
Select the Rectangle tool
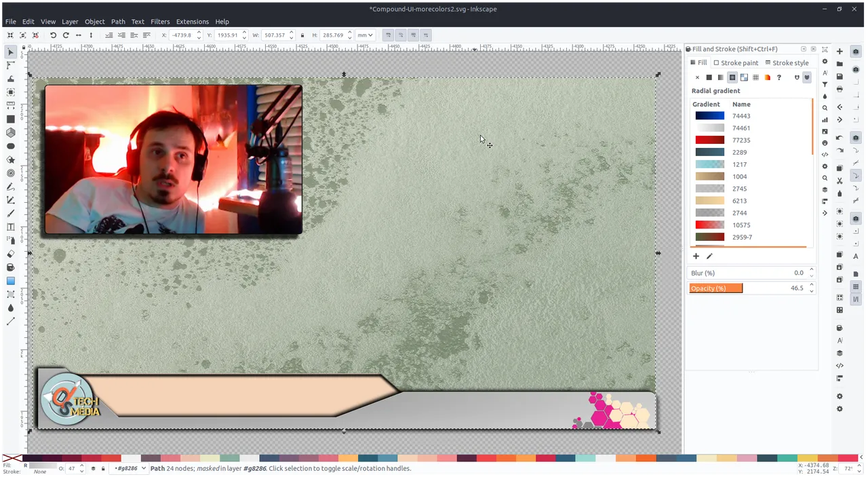pyautogui.click(x=10, y=119)
